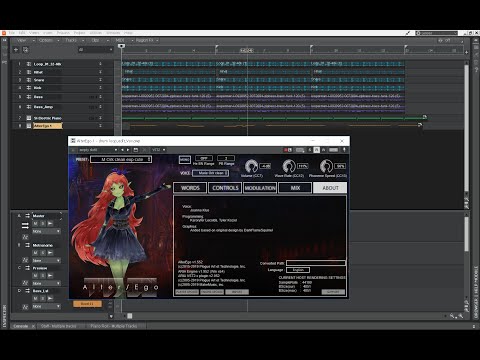This screenshot has width=480, height=360.
Task: Click the automation icon under Preview bus
Action: pos(25,283)
